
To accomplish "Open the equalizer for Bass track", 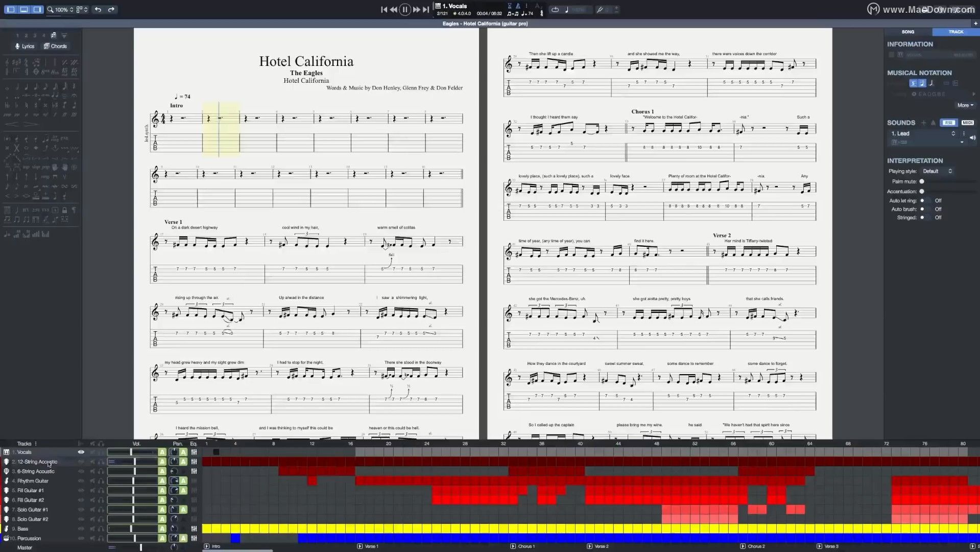I will coord(194,528).
